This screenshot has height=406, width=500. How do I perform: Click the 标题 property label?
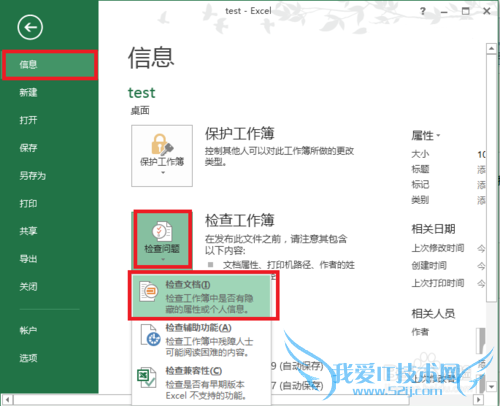click(x=420, y=169)
